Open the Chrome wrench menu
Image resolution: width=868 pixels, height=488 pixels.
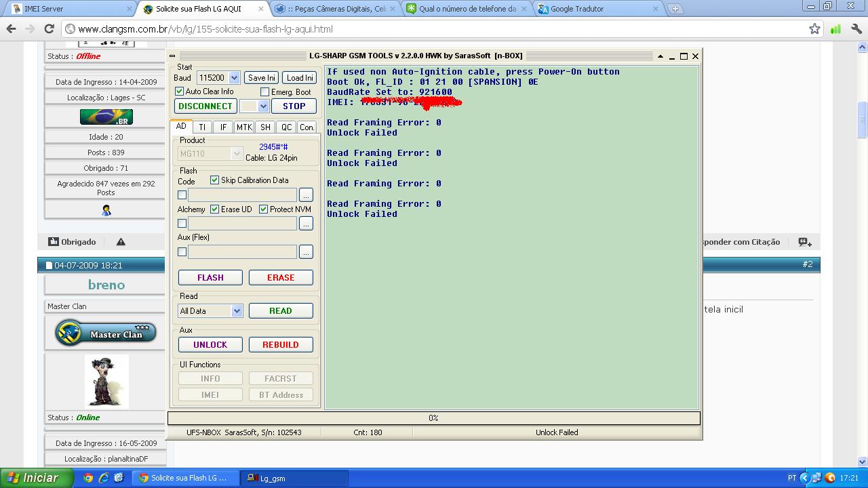(856, 29)
